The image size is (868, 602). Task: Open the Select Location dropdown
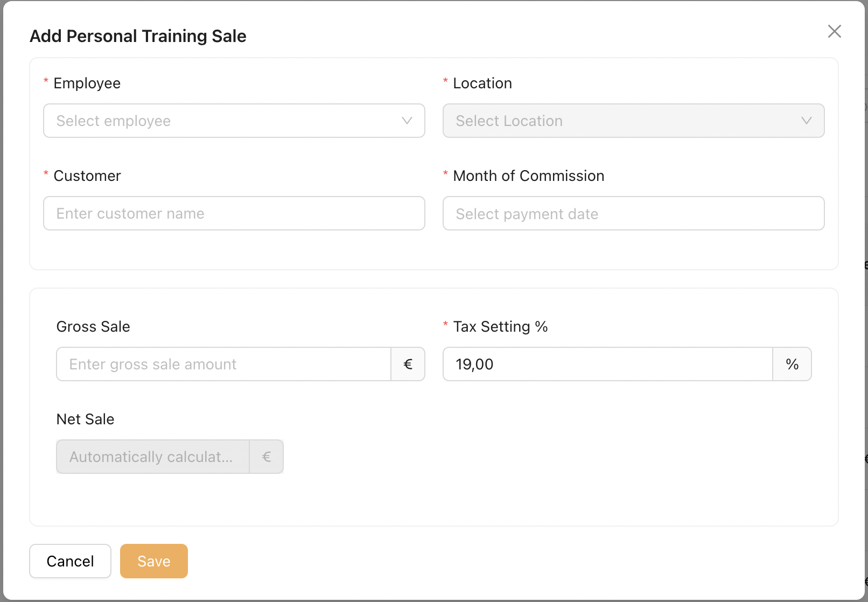625,121
